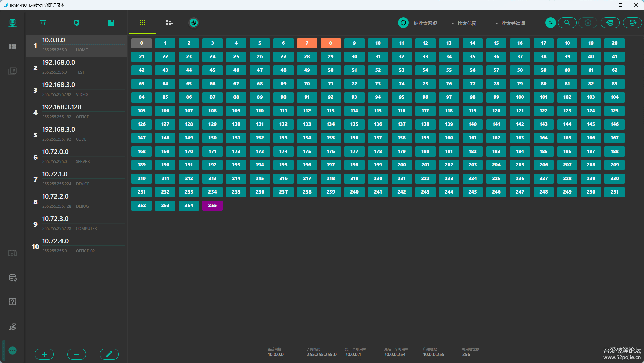Click the minus remove network button

click(x=77, y=354)
